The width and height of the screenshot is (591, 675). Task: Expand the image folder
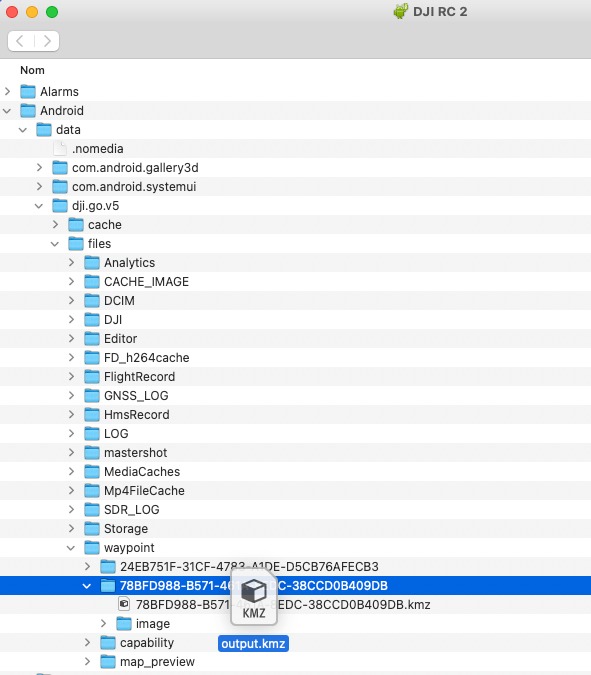pos(103,623)
